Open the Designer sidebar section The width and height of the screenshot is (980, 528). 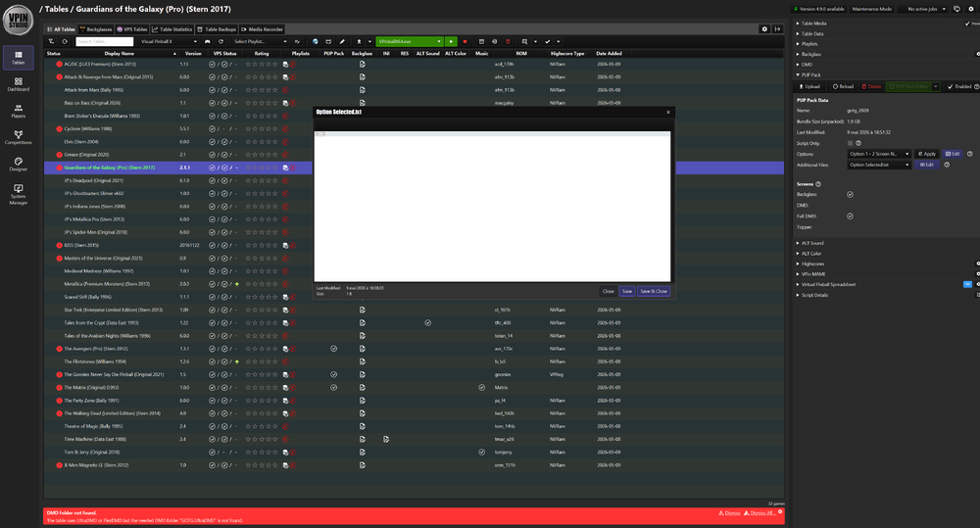click(x=18, y=164)
